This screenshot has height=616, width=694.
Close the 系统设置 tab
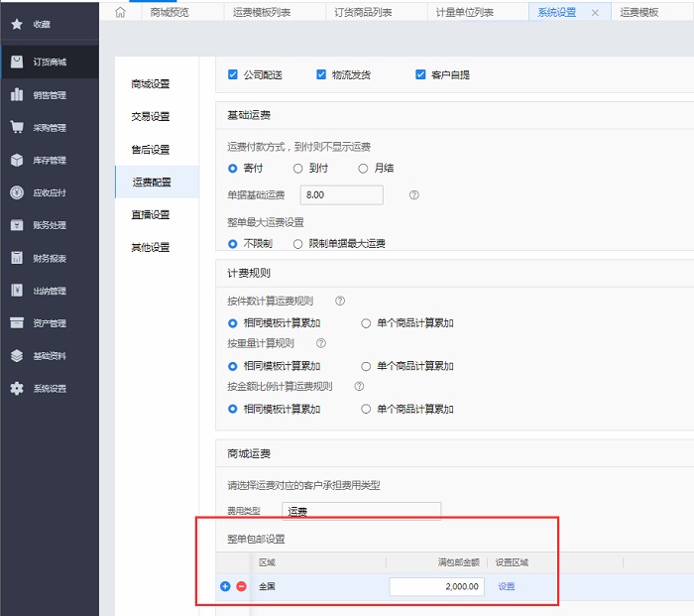point(595,13)
